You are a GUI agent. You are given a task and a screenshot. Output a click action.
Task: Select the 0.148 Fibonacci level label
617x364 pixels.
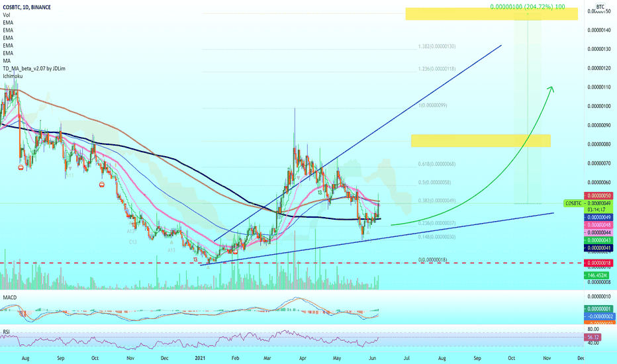tap(437, 237)
